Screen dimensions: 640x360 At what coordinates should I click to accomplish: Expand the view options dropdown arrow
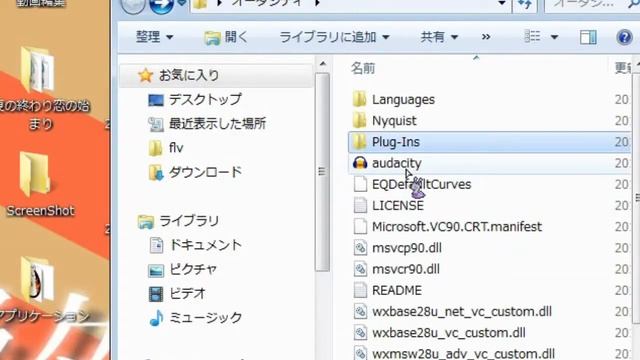click(554, 37)
